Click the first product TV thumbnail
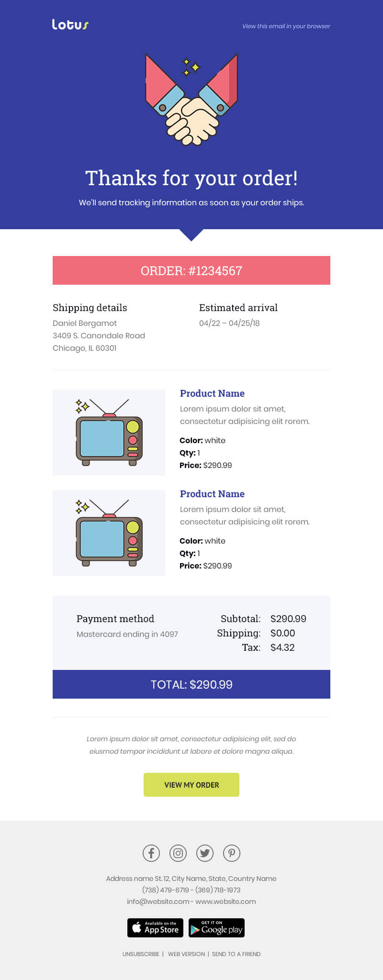Viewport: 383px width, 980px height. [109, 433]
